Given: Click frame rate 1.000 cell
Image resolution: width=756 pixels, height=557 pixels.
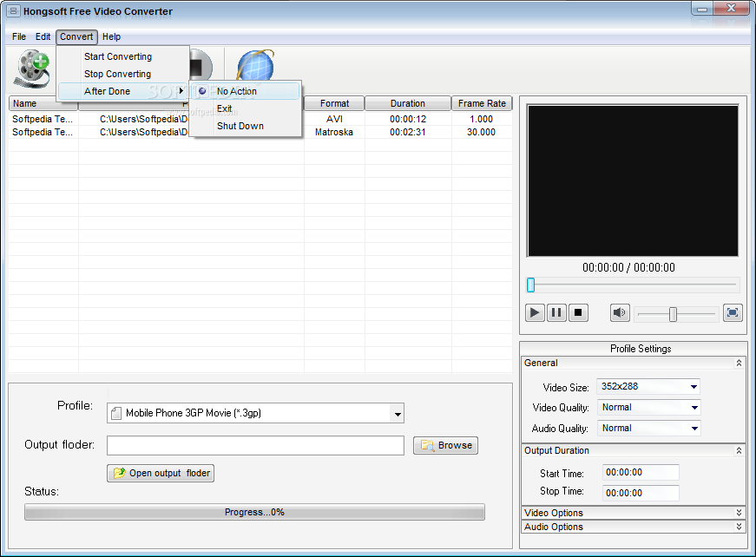Looking at the screenshot, I should tap(481, 119).
